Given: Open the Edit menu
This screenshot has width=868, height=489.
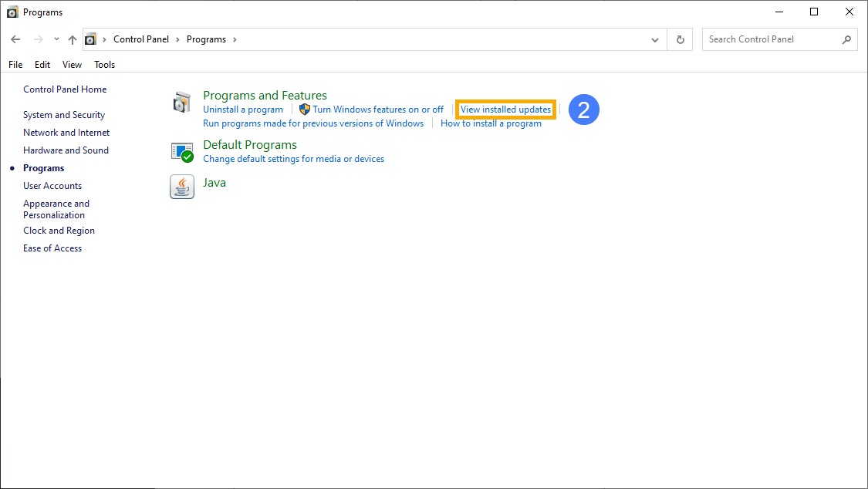Looking at the screenshot, I should coord(42,65).
